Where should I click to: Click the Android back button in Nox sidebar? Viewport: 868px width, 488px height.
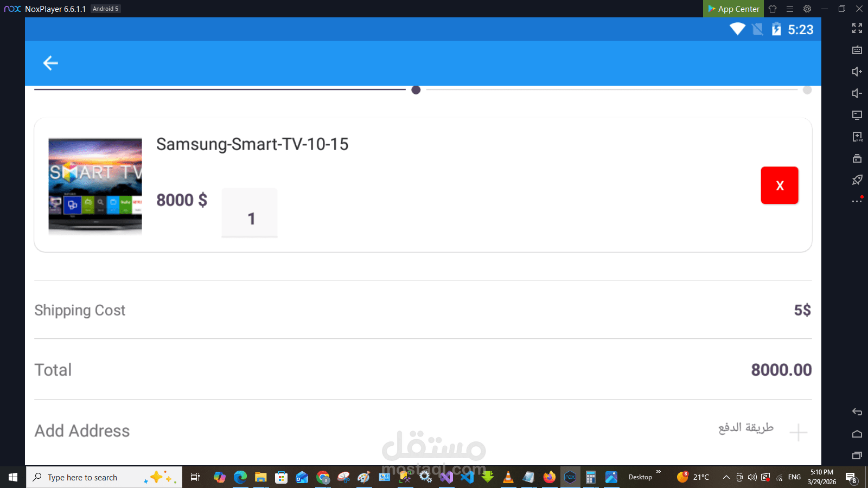[x=857, y=412]
